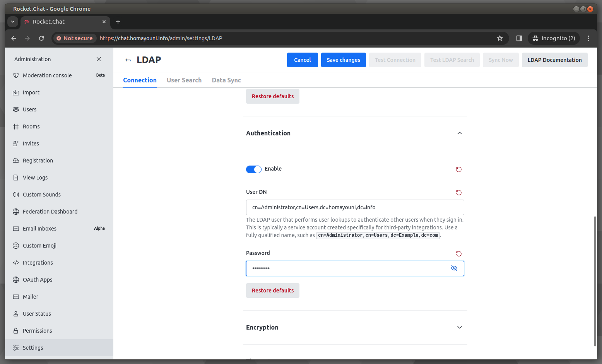Open LDAP Documentation
Viewport: 602px width, 364px height.
coord(554,60)
